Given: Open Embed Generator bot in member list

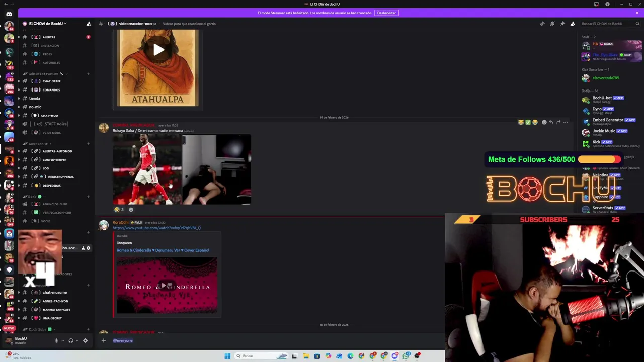Looking at the screenshot, I should pyautogui.click(x=611, y=121).
